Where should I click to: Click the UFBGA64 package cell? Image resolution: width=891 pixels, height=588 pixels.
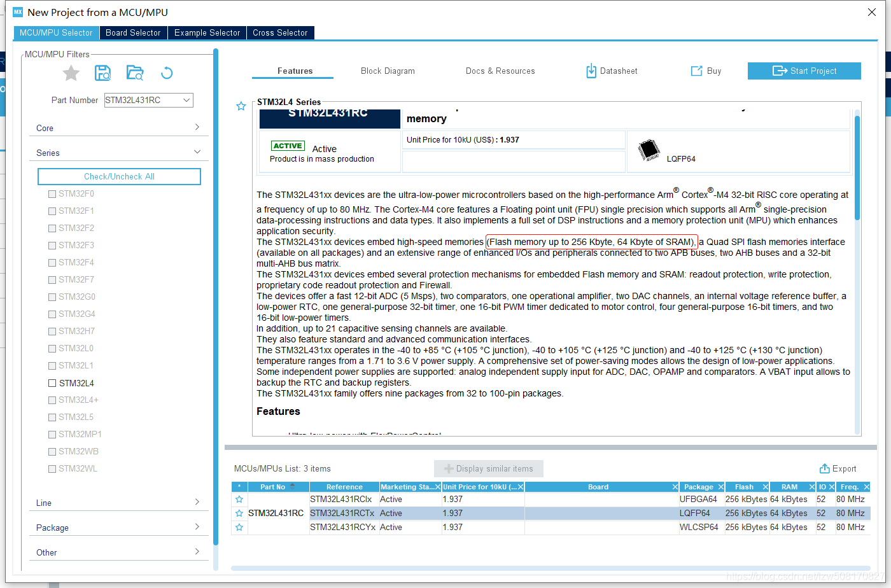coord(701,500)
